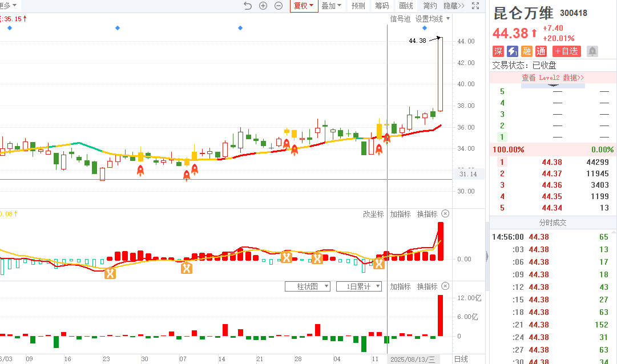The width and height of the screenshot is (617, 364).
Task: Click the 分时成交 tick trades header
Action: click(553, 223)
